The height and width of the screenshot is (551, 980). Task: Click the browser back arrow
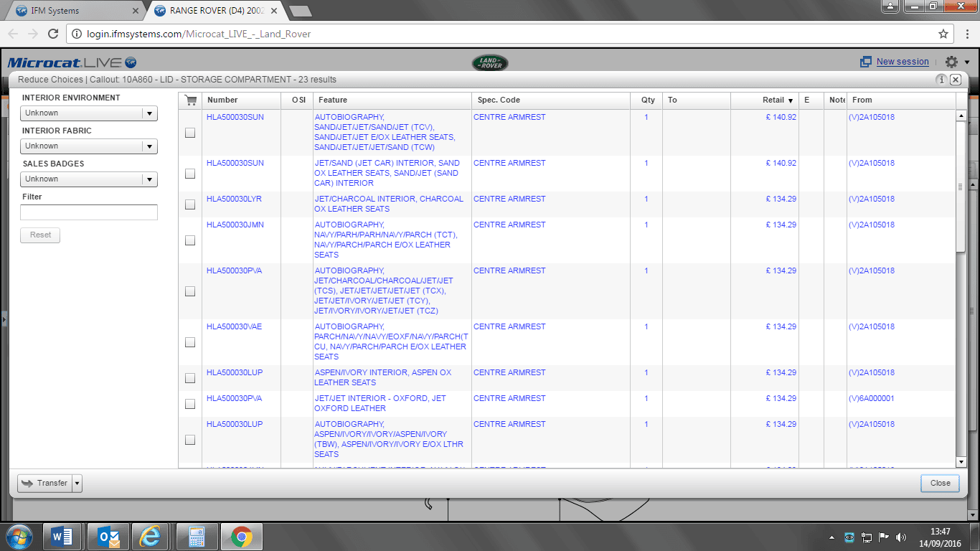(x=13, y=34)
